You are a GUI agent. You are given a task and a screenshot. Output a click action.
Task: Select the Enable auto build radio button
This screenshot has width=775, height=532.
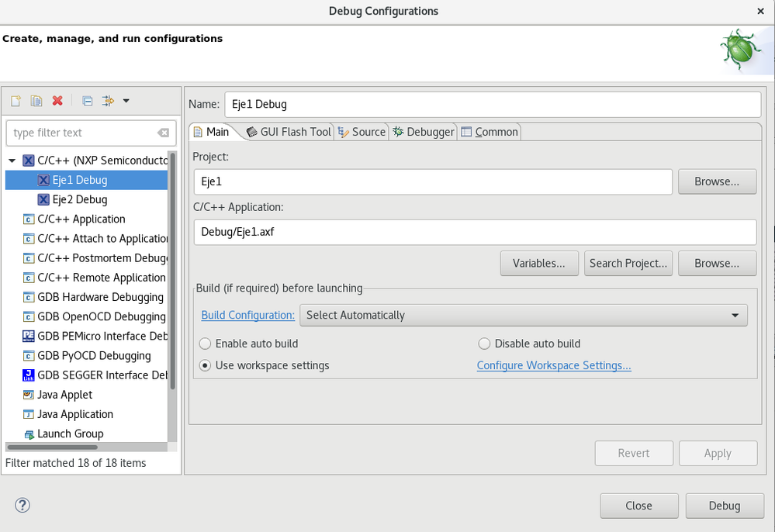pyautogui.click(x=206, y=344)
